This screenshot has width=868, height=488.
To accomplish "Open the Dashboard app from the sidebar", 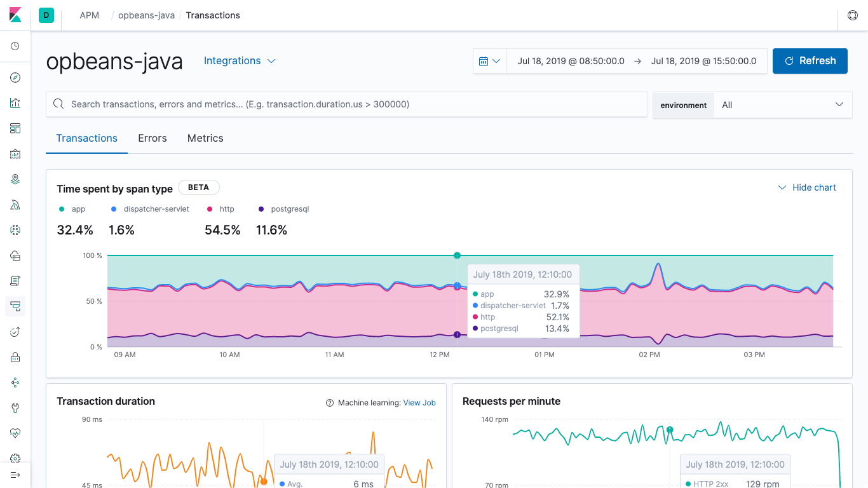I will point(15,128).
